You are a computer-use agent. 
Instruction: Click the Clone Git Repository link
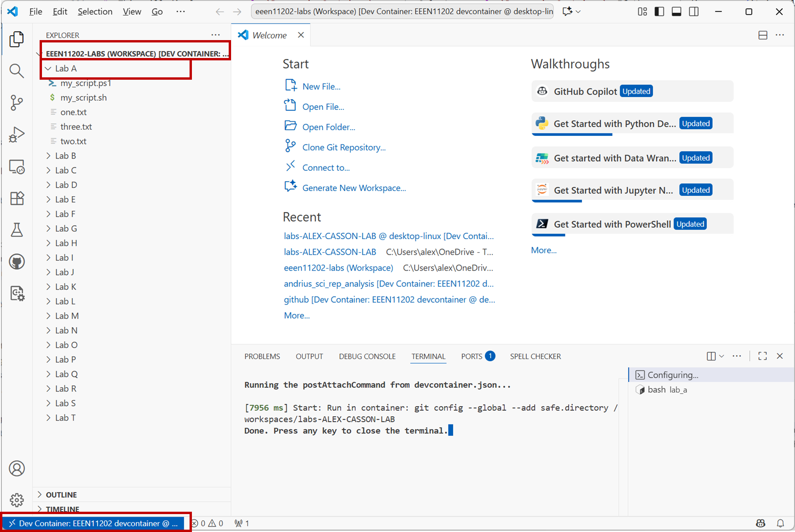pos(344,148)
